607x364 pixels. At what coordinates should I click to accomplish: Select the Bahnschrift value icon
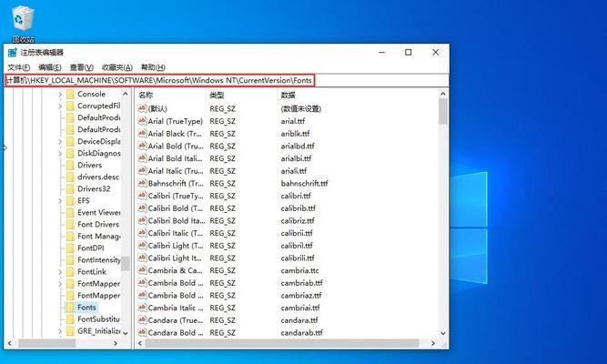pyautogui.click(x=142, y=183)
